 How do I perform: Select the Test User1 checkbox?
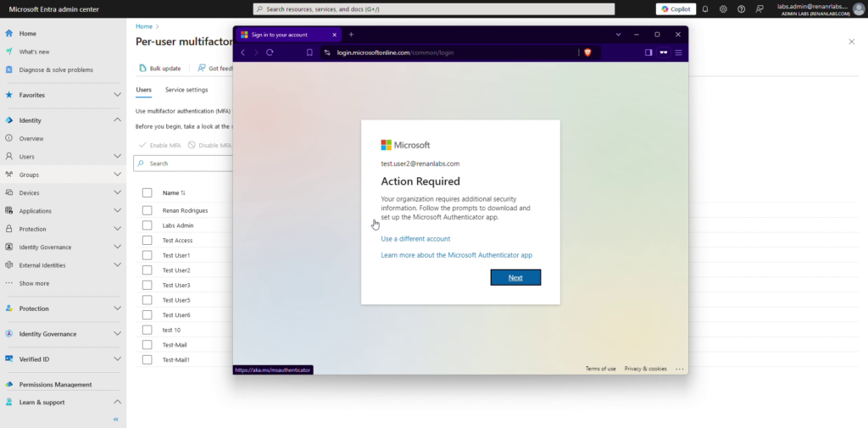coord(147,255)
